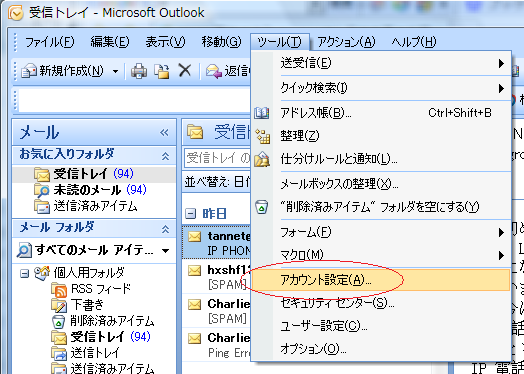This screenshot has width=524, height=374.
Task: Close the ツール(T) menu in the menu bar
Action: [279, 42]
